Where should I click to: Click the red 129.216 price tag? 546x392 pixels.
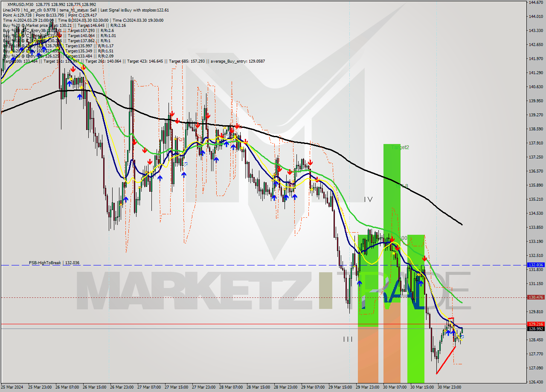pos(536,324)
